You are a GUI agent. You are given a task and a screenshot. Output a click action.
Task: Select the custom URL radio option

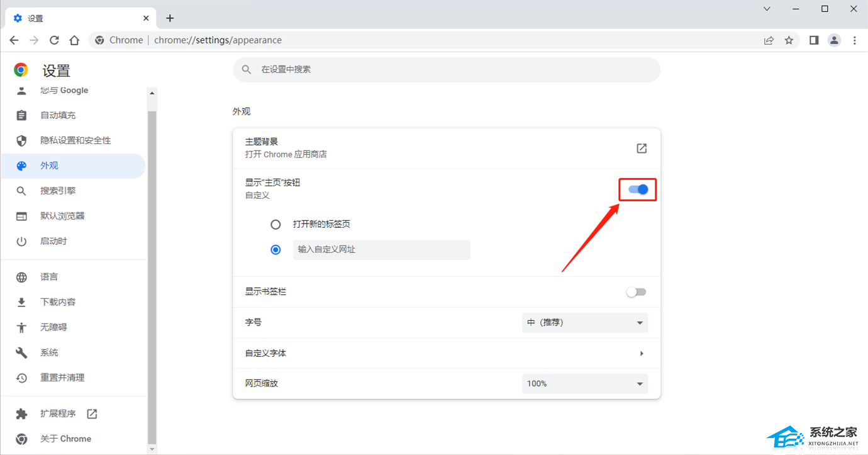coord(275,250)
